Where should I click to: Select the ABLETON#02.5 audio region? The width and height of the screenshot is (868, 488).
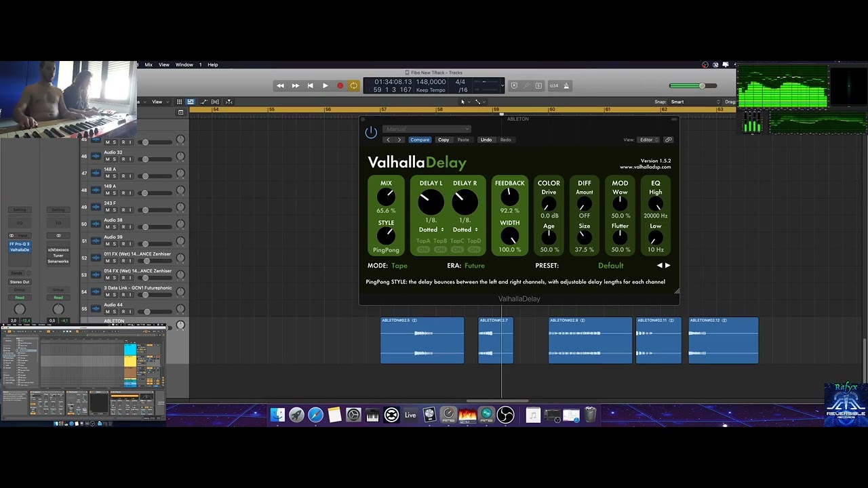point(422,340)
